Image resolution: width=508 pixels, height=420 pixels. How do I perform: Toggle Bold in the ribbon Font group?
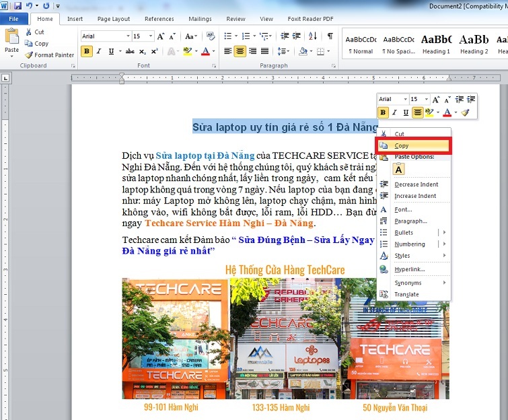[87, 51]
